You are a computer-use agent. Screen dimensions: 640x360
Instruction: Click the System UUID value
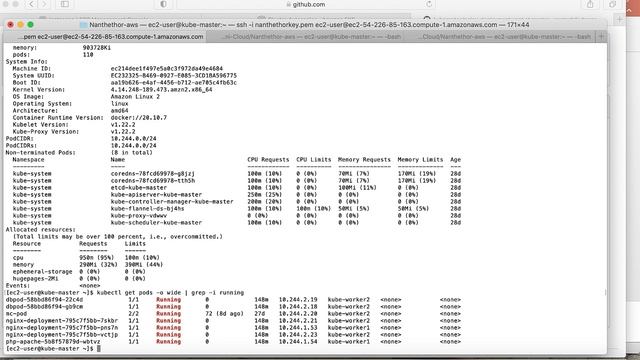click(x=173, y=76)
